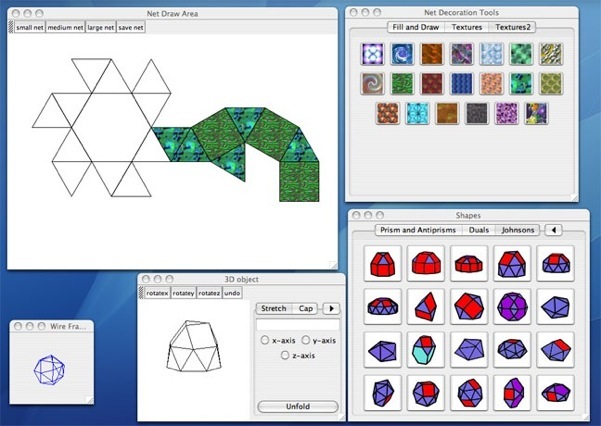The image size is (601, 426).
Task: Pick the purple and white floral texture
Action: click(x=506, y=113)
